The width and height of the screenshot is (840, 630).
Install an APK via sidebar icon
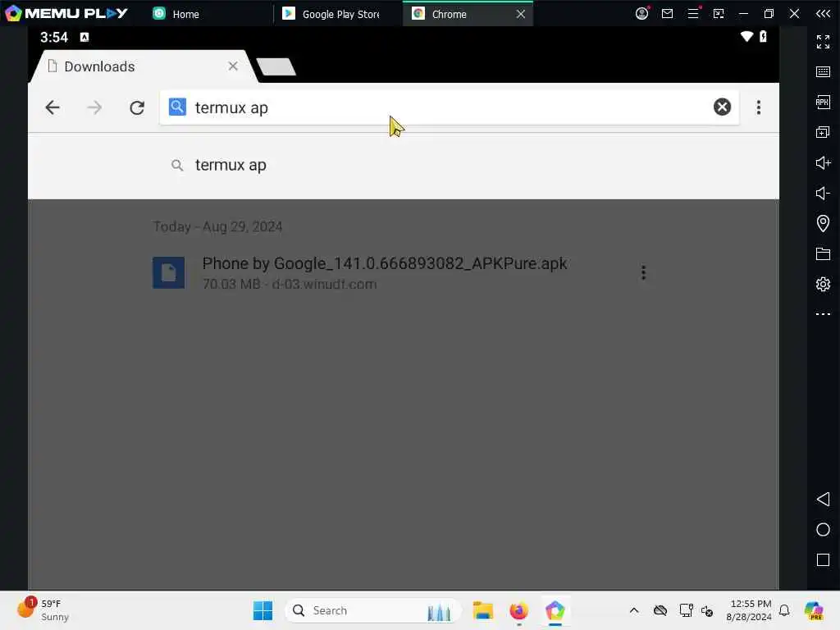click(824, 102)
